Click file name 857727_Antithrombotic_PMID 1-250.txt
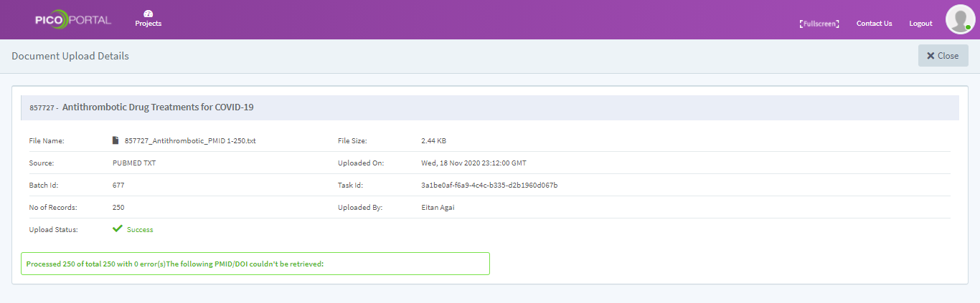 [x=190, y=141]
